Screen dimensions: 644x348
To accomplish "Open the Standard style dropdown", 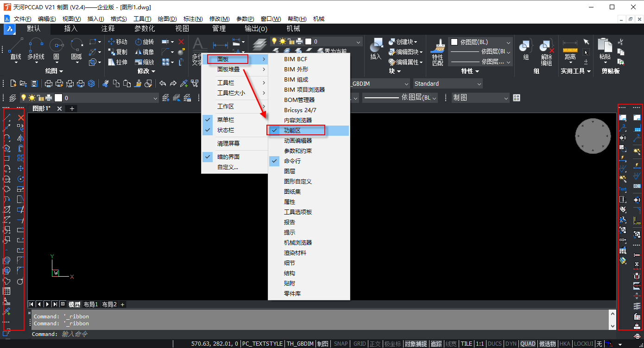I will pos(448,84).
